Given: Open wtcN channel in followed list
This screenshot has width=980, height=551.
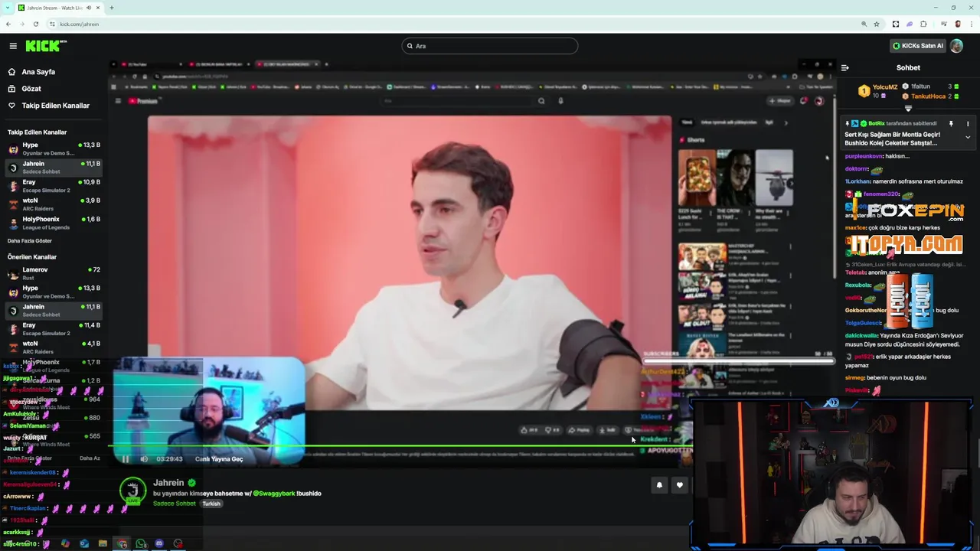Looking at the screenshot, I should click(x=54, y=204).
